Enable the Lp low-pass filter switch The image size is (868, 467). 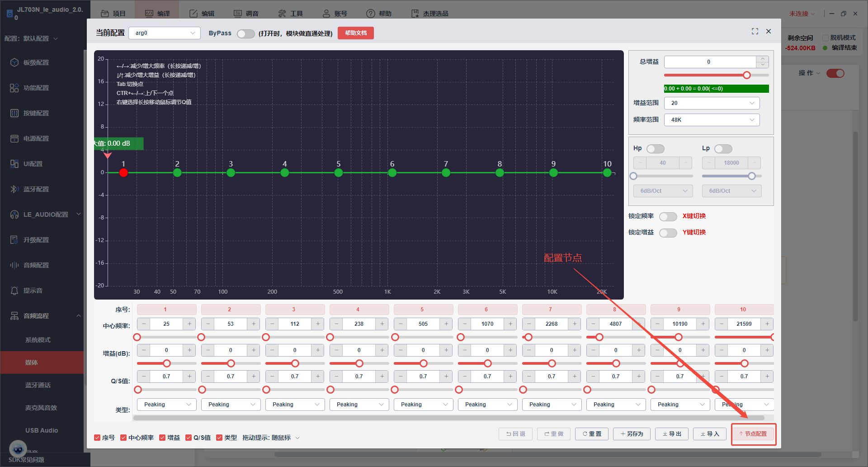pyautogui.click(x=723, y=148)
